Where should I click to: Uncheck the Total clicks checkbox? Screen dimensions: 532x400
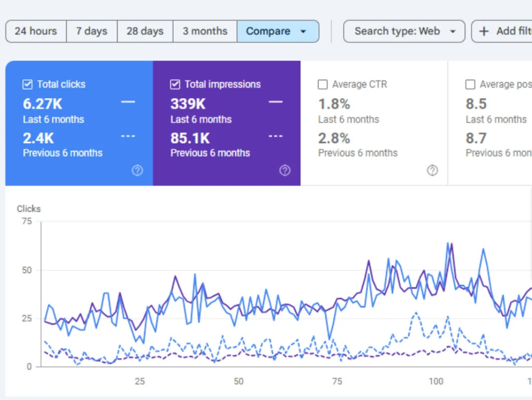point(27,84)
